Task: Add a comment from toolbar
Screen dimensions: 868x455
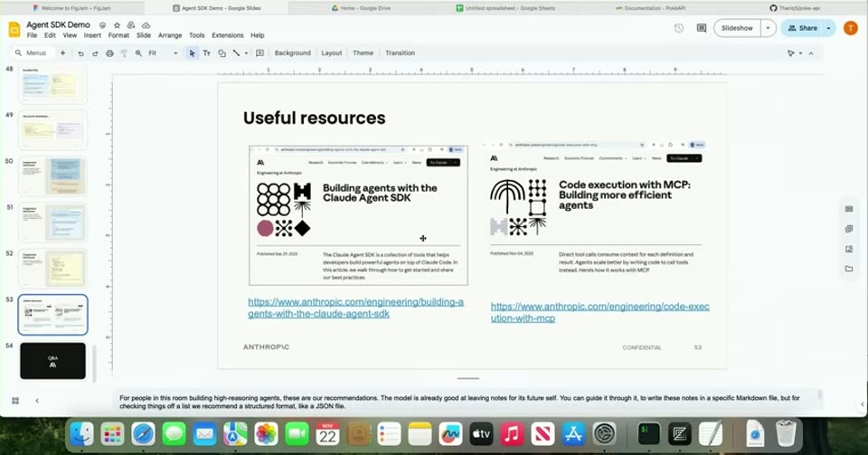Action: tap(259, 53)
